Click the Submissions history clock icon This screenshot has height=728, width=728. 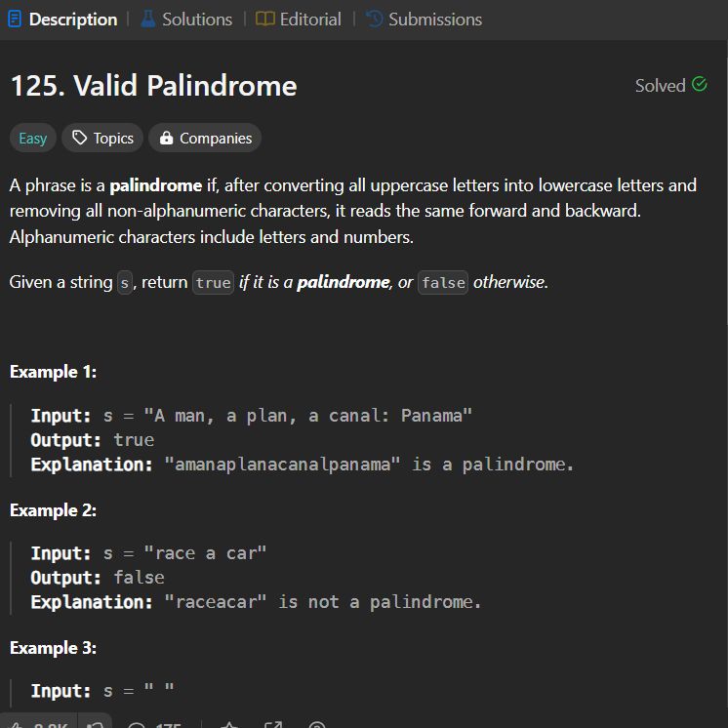pyautogui.click(x=374, y=20)
